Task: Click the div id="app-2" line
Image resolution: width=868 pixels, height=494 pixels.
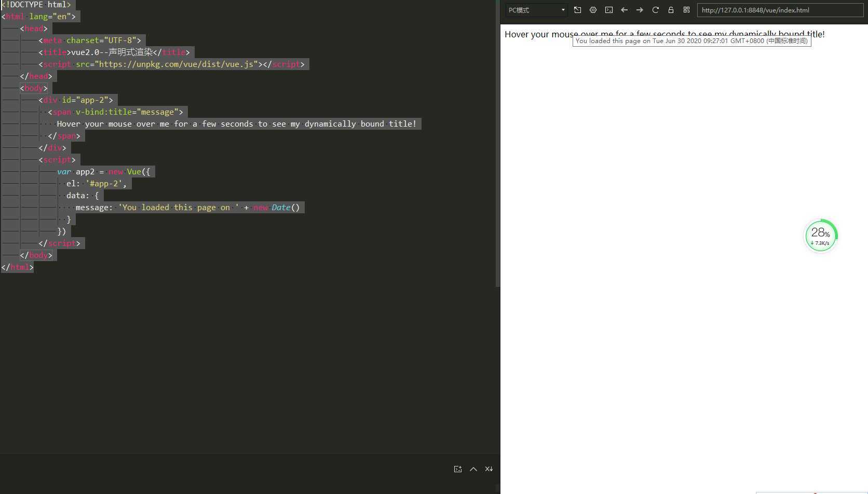Action: [x=76, y=100]
